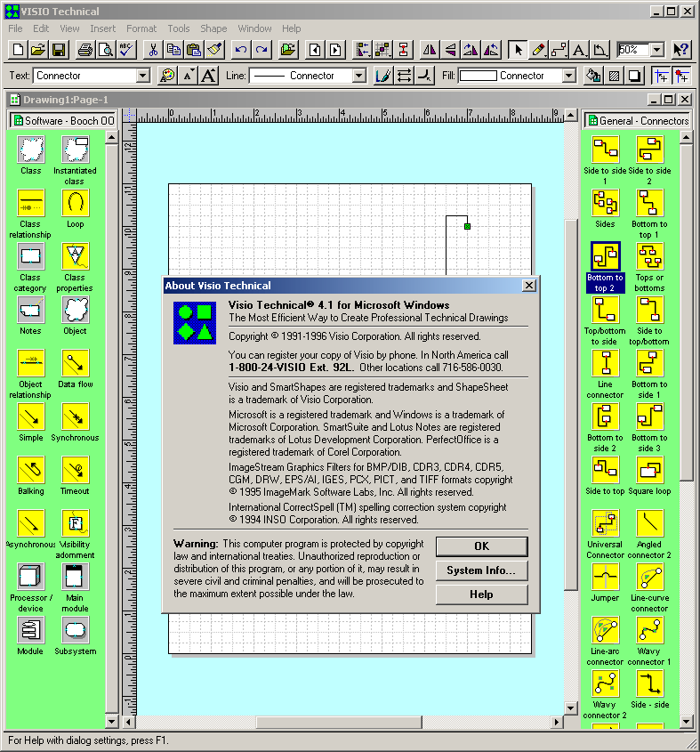
Task: Click the Cut scissors icon
Action: tap(153, 50)
